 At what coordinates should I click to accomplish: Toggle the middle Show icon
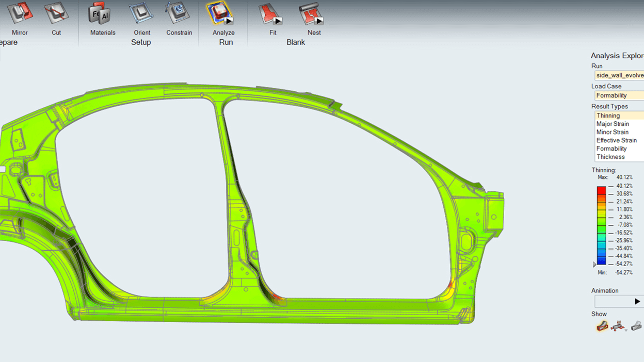[x=619, y=326]
